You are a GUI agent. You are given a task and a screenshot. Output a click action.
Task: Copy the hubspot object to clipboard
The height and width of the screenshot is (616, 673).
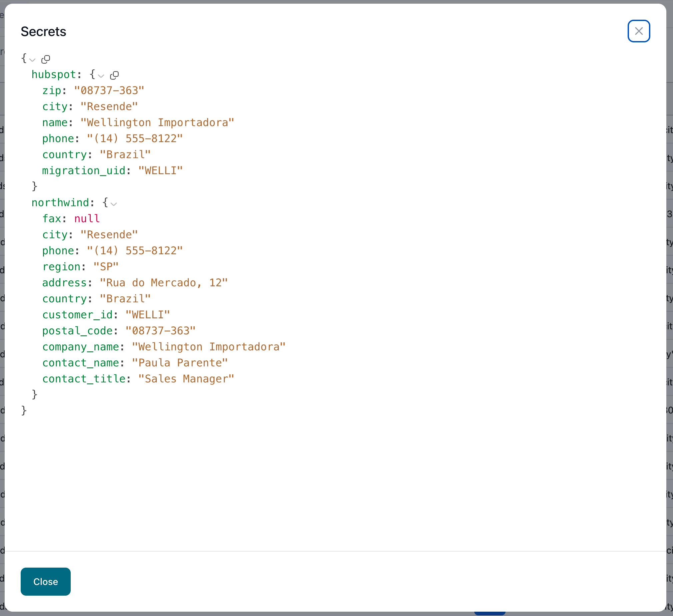click(114, 75)
